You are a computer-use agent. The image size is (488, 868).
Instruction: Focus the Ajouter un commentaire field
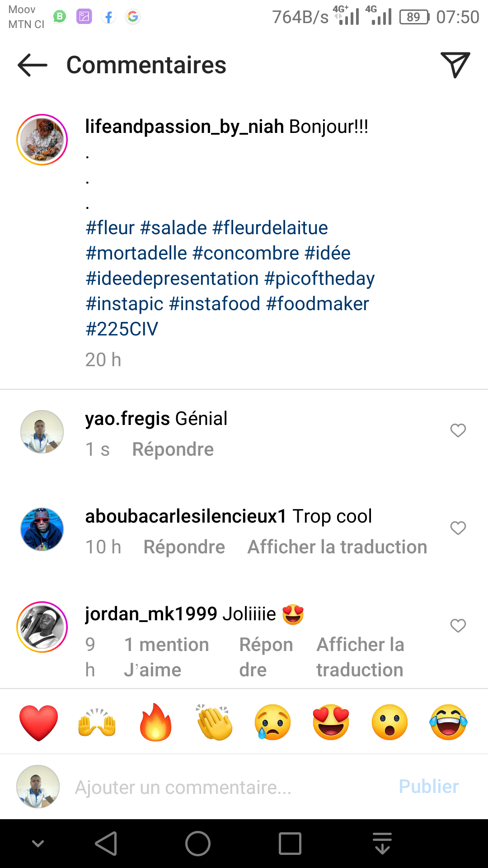pyautogui.click(x=226, y=787)
